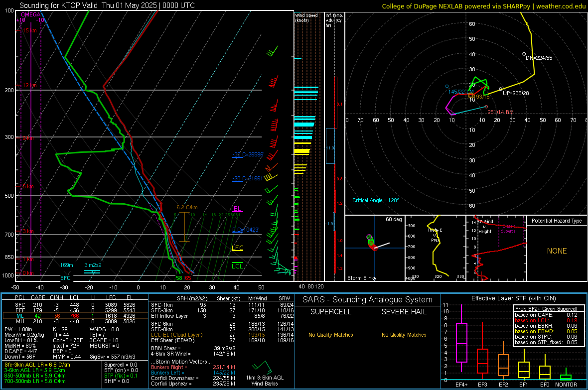Click the "Corfidi Upshear =" row
Screen dimensions: 588x390
[x=193, y=384]
